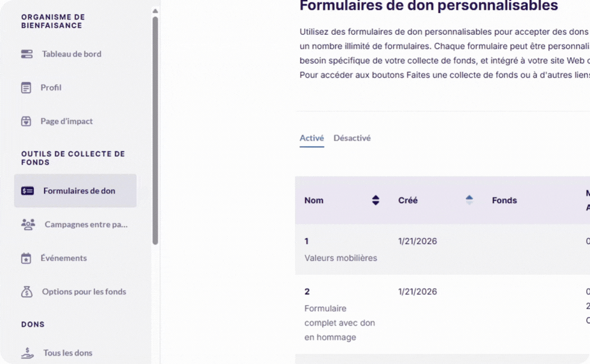This screenshot has width=590, height=364.
Task: Click the Tableau de bord sidebar icon
Action: (26, 54)
